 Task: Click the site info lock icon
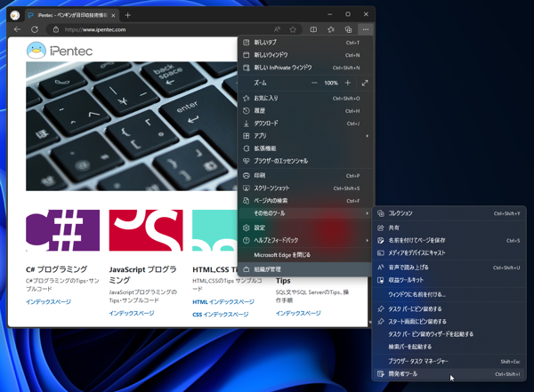point(56,29)
